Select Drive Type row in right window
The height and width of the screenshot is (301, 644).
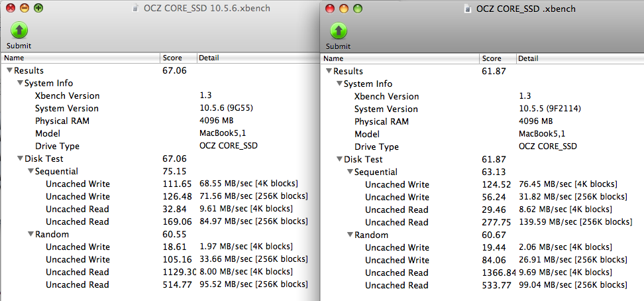482,147
